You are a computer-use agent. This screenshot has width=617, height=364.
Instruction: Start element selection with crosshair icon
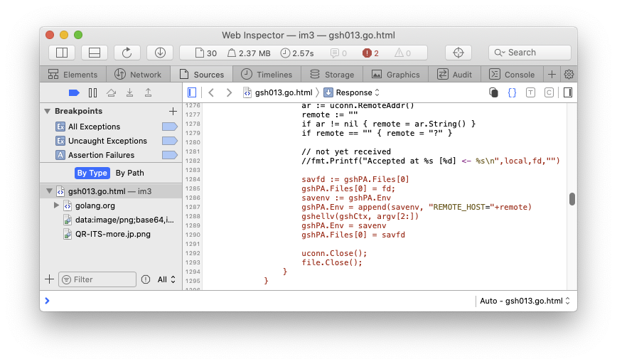458,53
